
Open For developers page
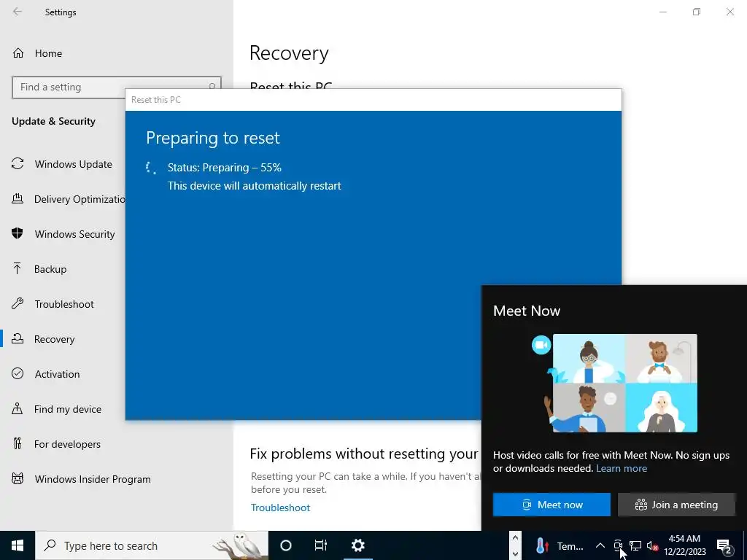tap(66, 444)
